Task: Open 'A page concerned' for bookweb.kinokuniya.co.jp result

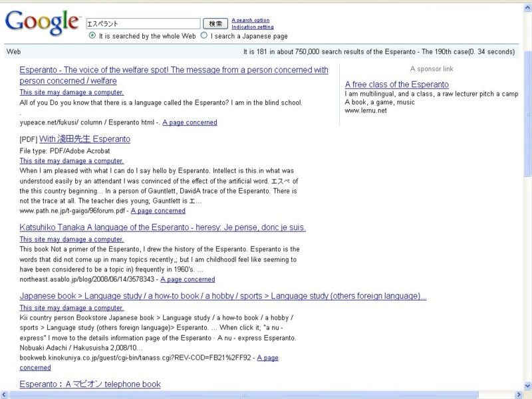Action: [268, 358]
